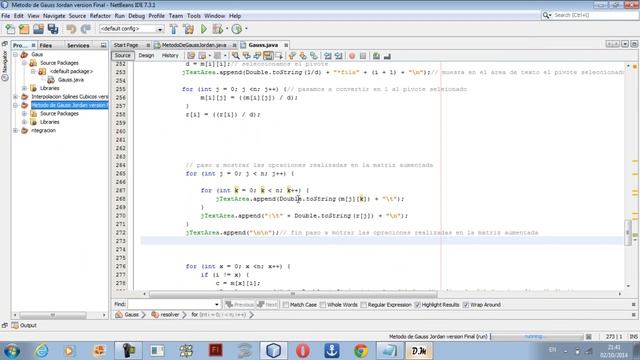Image resolution: width=640 pixels, height=360 pixels.
Task: Click the Next find button
Action: 267,304
